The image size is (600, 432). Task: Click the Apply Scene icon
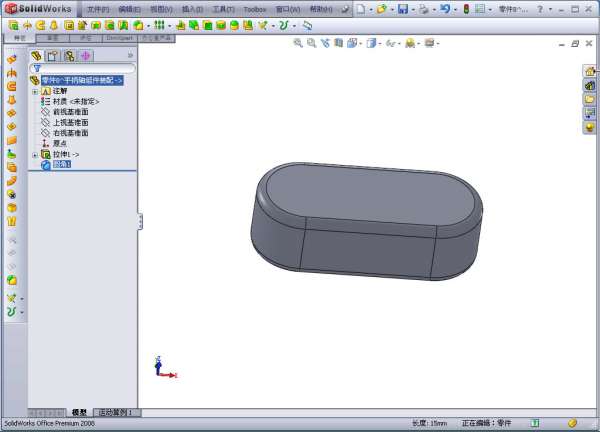tap(412, 43)
